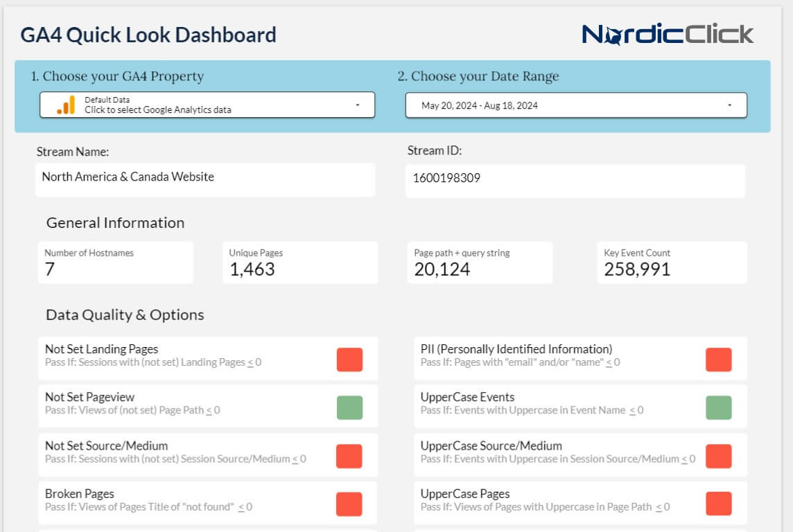The image size is (793, 532).
Task: Click the Number of Hostnames scorecard
Action: point(116,263)
